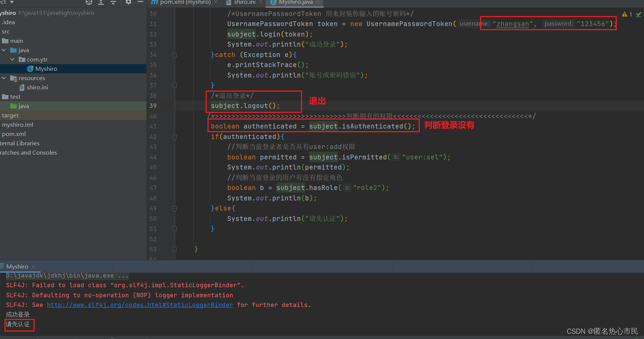Close the shiro.ini editor tab

[261, 2]
